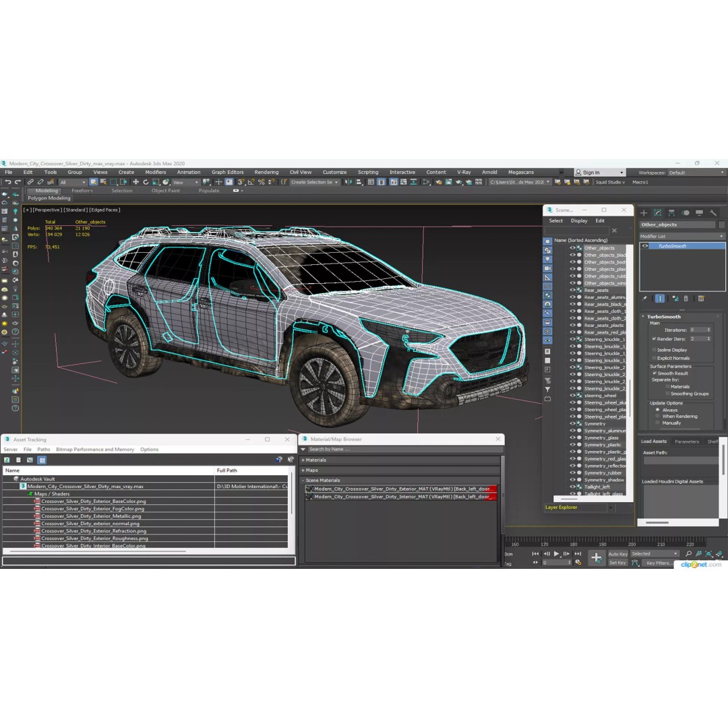This screenshot has height=728, width=728.
Task: Open the Create Selection Set dropdown
Action: (x=314, y=182)
